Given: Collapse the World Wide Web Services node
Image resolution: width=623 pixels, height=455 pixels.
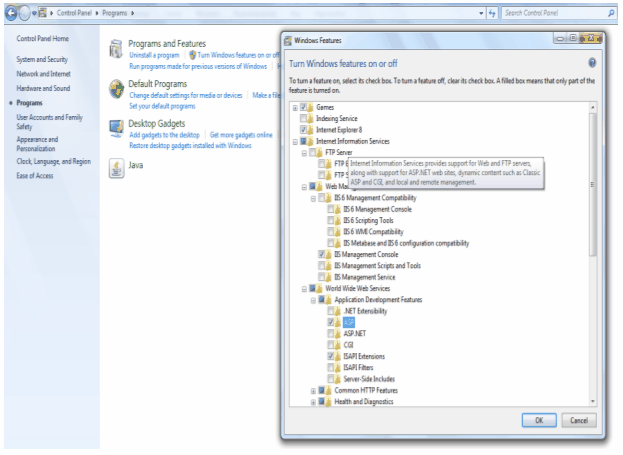Looking at the screenshot, I should 304,288.
